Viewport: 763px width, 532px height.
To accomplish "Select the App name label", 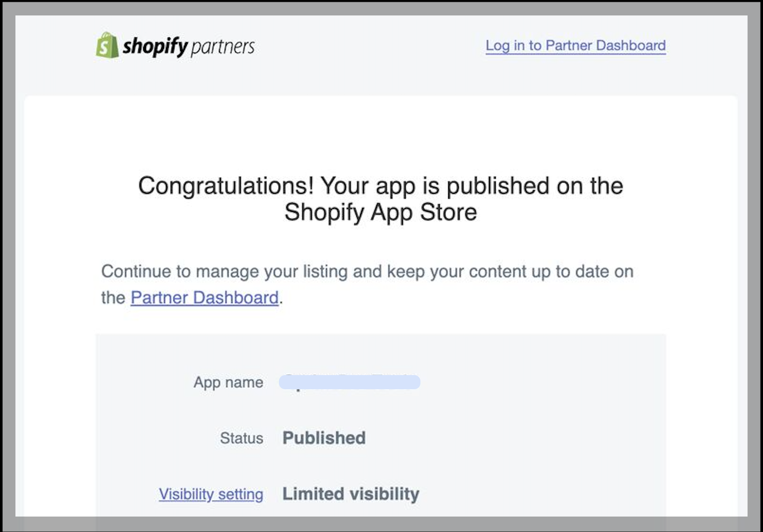I will click(x=229, y=382).
